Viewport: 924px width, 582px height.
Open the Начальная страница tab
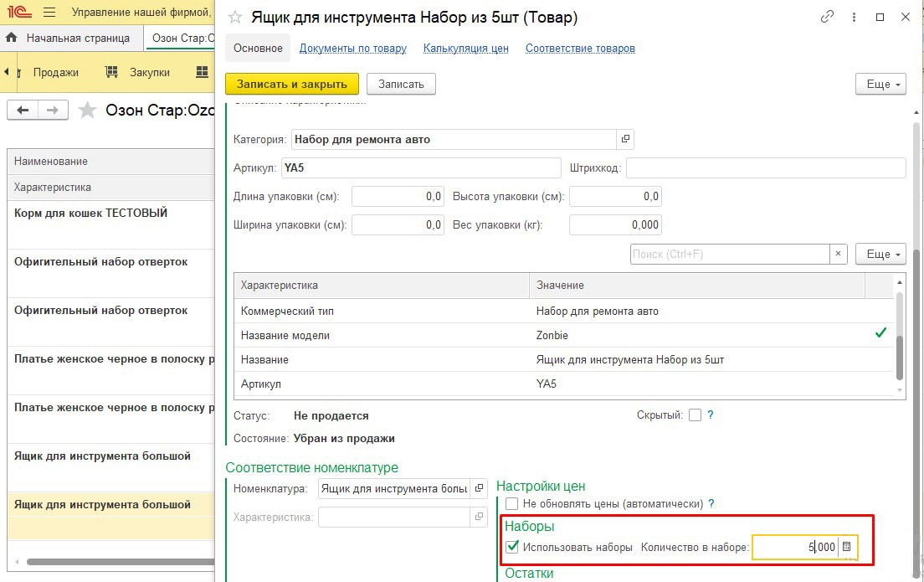pos(78,39)
